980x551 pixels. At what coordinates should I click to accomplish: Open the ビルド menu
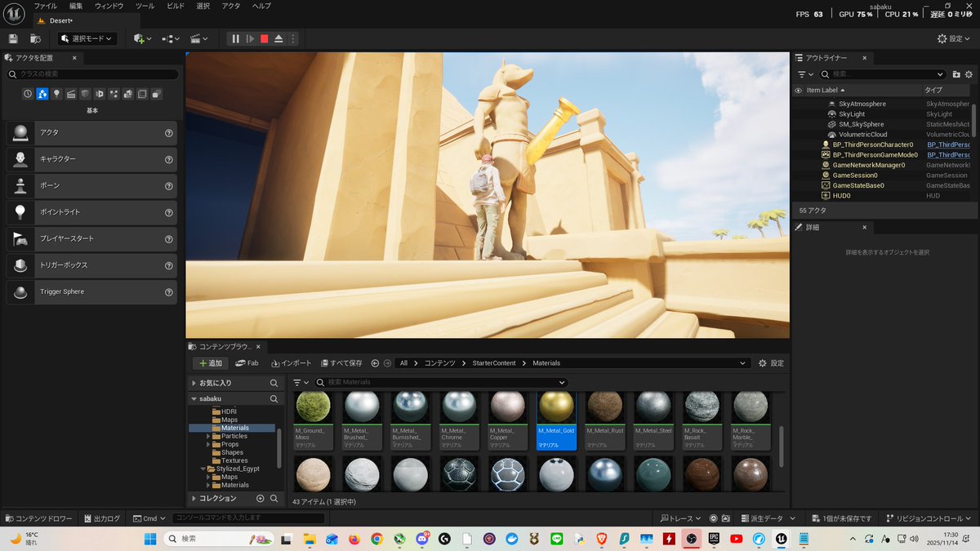point(176,6)
